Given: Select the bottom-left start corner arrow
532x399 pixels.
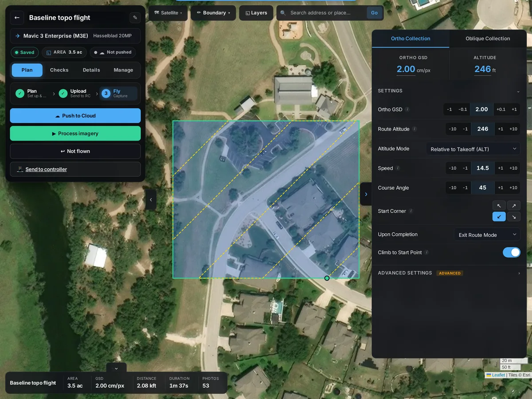Looking at the screenshot, I should [x=499, y=217].
